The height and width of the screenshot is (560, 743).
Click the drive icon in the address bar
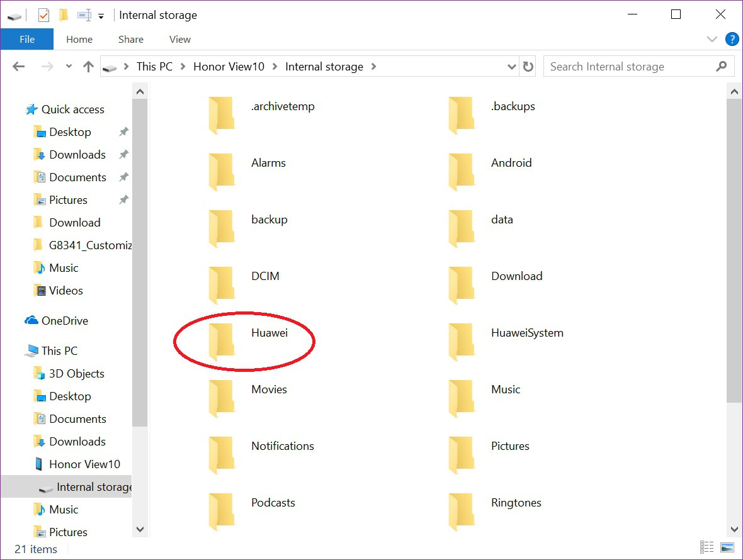point(110,68)
